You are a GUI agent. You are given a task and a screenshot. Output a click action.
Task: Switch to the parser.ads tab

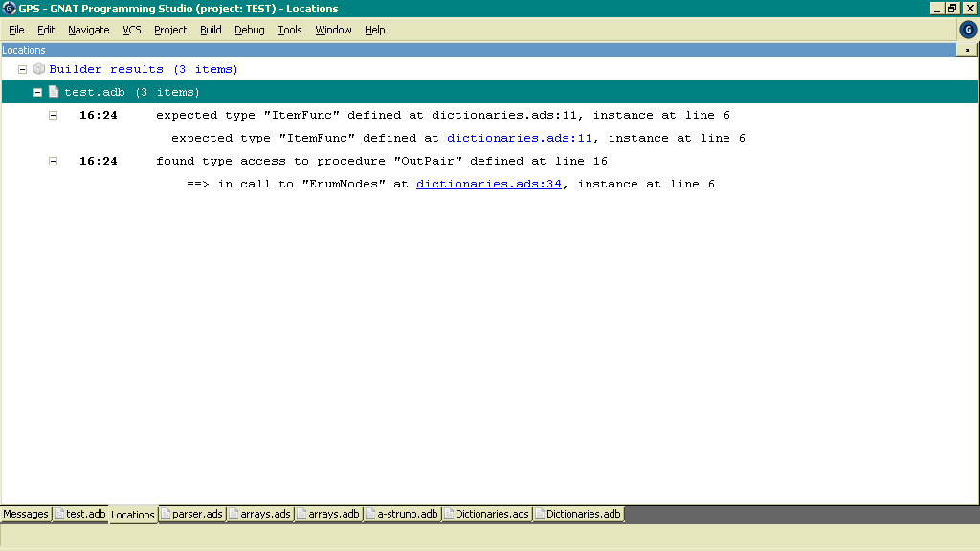click(191, 514)
